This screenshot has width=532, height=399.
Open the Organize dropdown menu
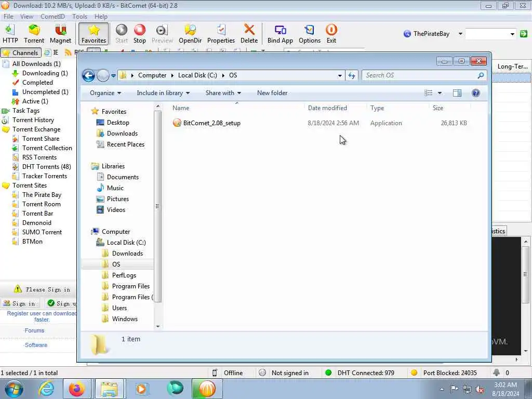click(105, 93)
